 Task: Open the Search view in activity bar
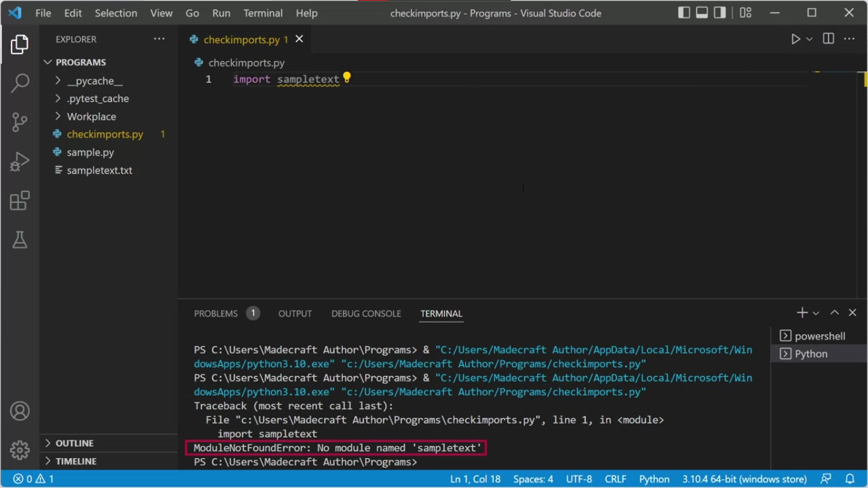pyautogui.click(x=20, y=83)
